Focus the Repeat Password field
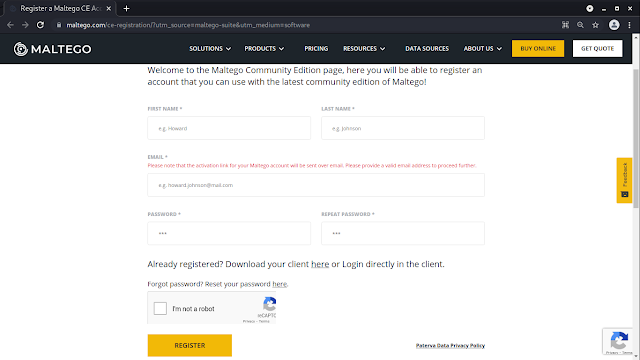640x360 pixels. [403, 233]
